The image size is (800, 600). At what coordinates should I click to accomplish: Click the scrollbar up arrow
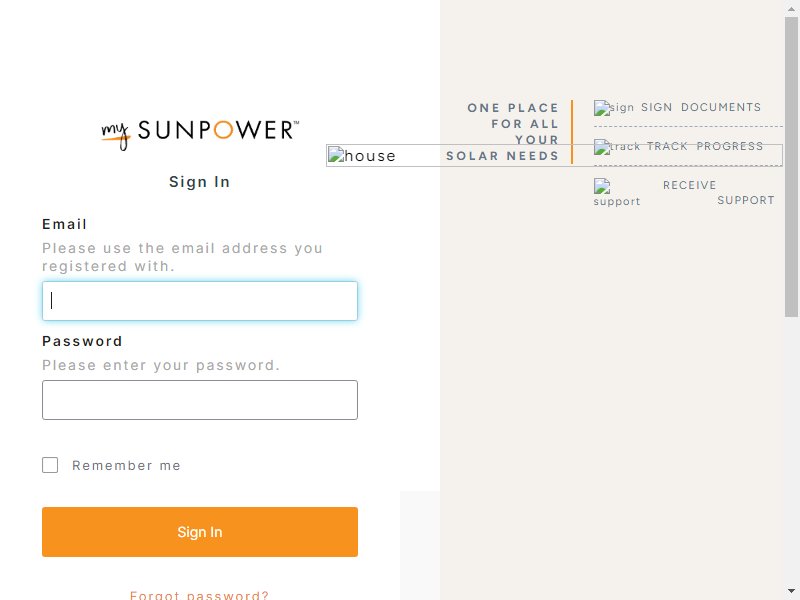(x=791, y=8)
